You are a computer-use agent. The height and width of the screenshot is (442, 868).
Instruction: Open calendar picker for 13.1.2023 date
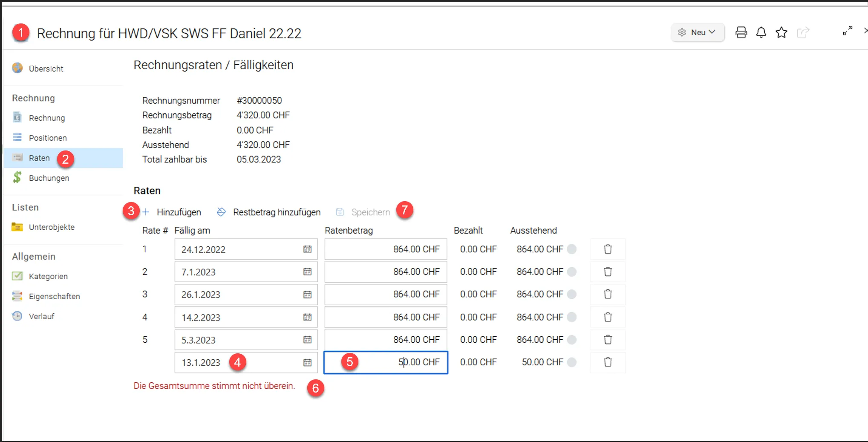pyautogui.click(x=307, y=362)
